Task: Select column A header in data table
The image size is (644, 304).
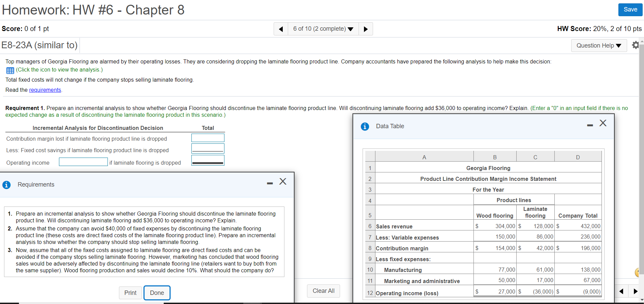Action: tap(424, 157)
